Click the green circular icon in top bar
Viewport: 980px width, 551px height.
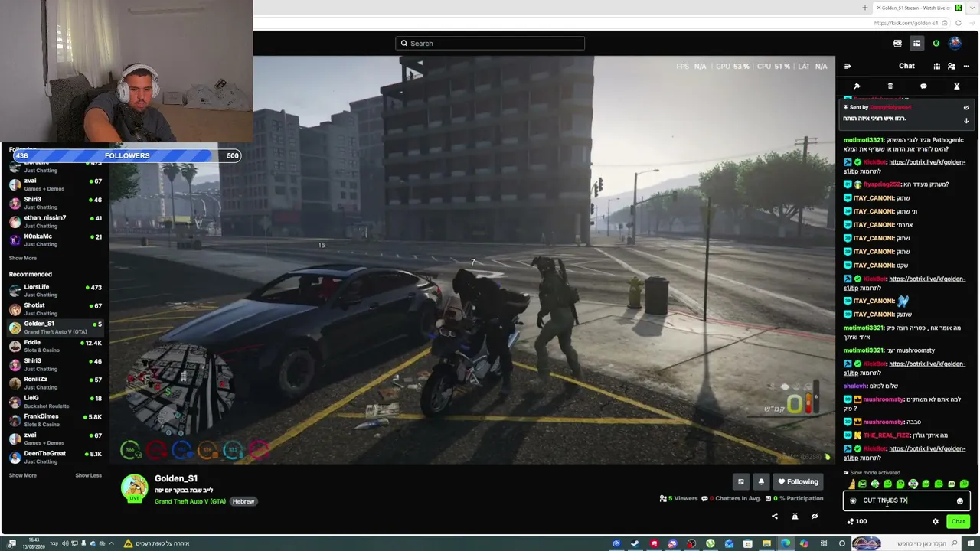pyautogui.click(x=936, y=44)
